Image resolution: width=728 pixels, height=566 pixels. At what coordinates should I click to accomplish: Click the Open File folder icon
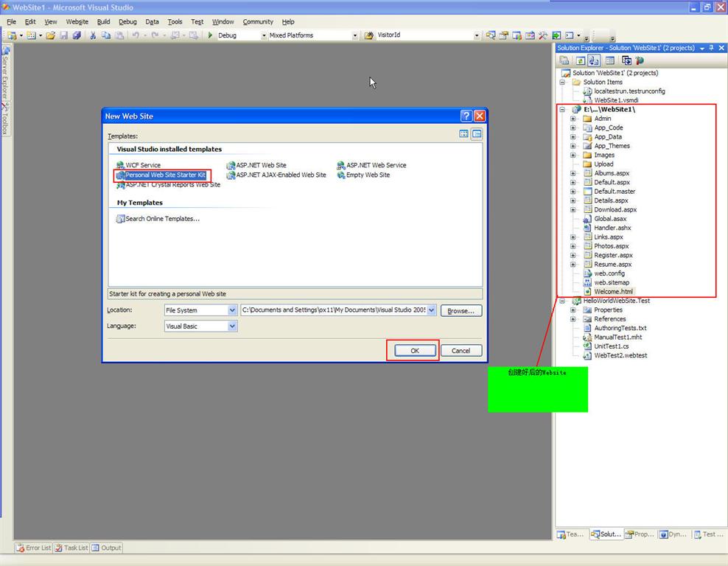click(x=51, y=35)
